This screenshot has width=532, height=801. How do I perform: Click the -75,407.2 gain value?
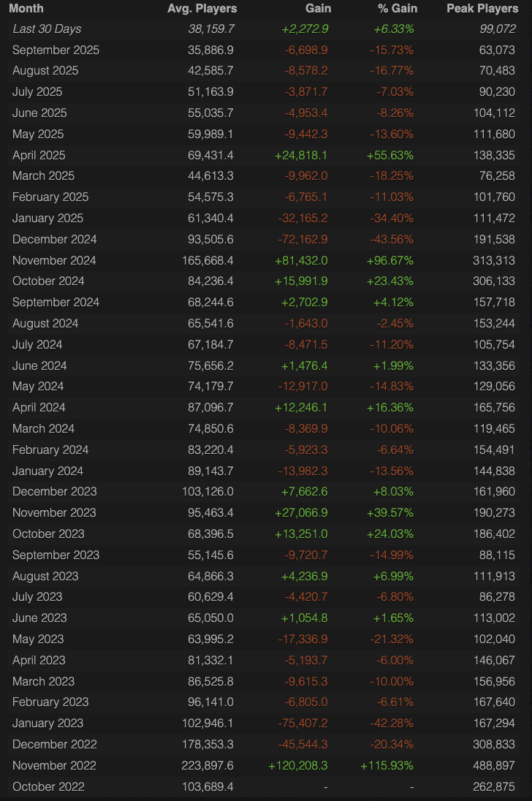tap(303, 723)
